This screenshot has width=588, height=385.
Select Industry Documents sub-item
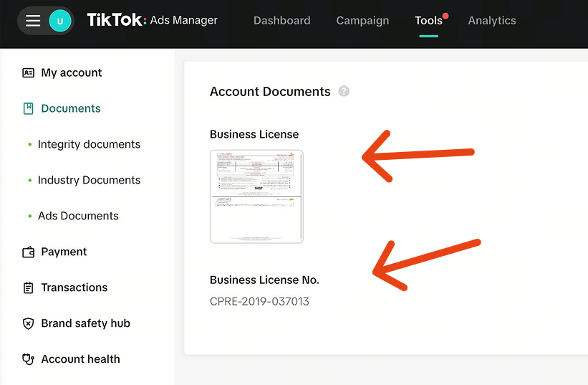tap(89, 180)
